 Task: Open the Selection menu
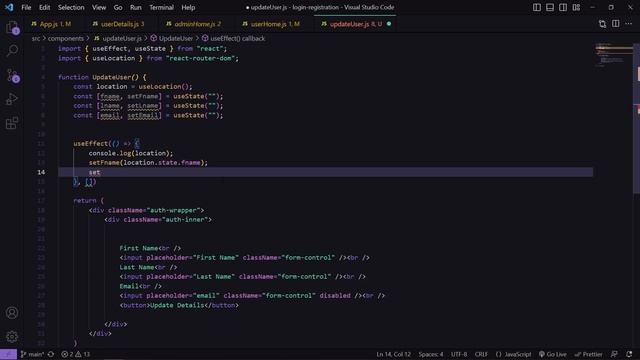click(x=71, y=7)
